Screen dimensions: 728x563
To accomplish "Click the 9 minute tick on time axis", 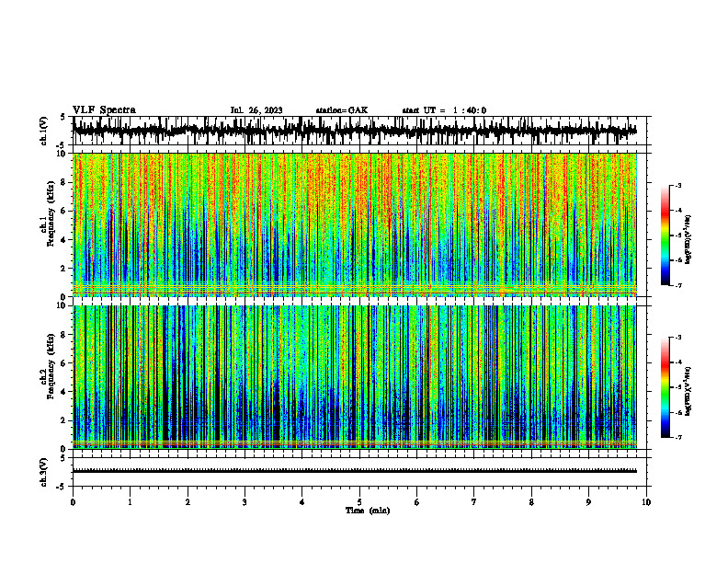I will 588,502.
